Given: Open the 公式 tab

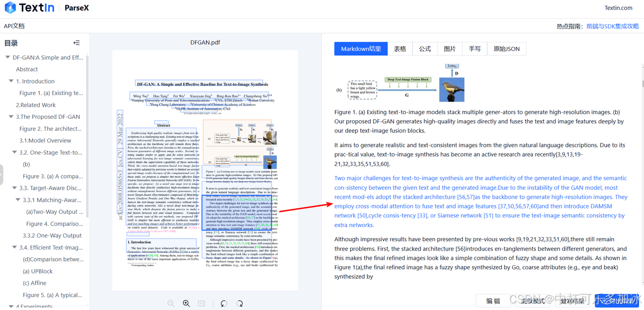Looking at the screenshot, I should point(425,49).
